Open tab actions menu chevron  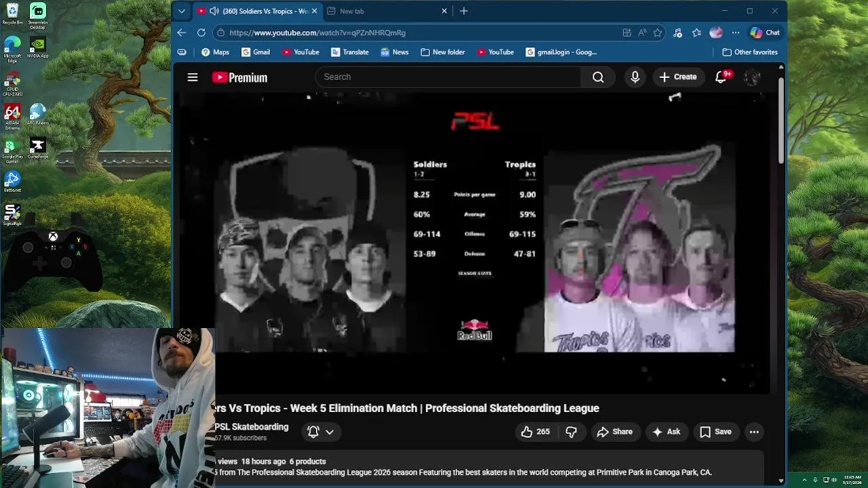point(181,11)
